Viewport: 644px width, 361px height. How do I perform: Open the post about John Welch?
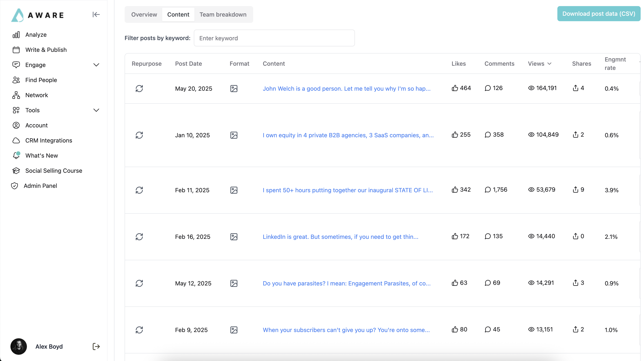[x=347, y=88]
